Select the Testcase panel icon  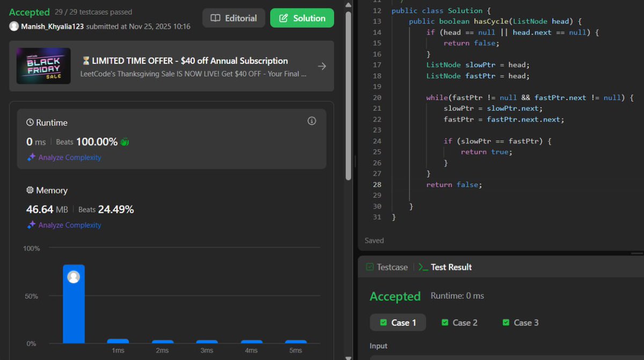pos(369,267)
